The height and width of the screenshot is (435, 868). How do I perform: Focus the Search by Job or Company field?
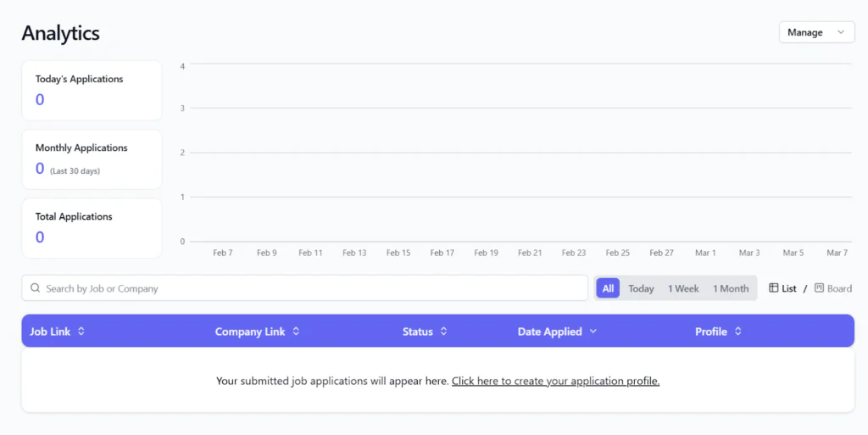click(304, 288)
